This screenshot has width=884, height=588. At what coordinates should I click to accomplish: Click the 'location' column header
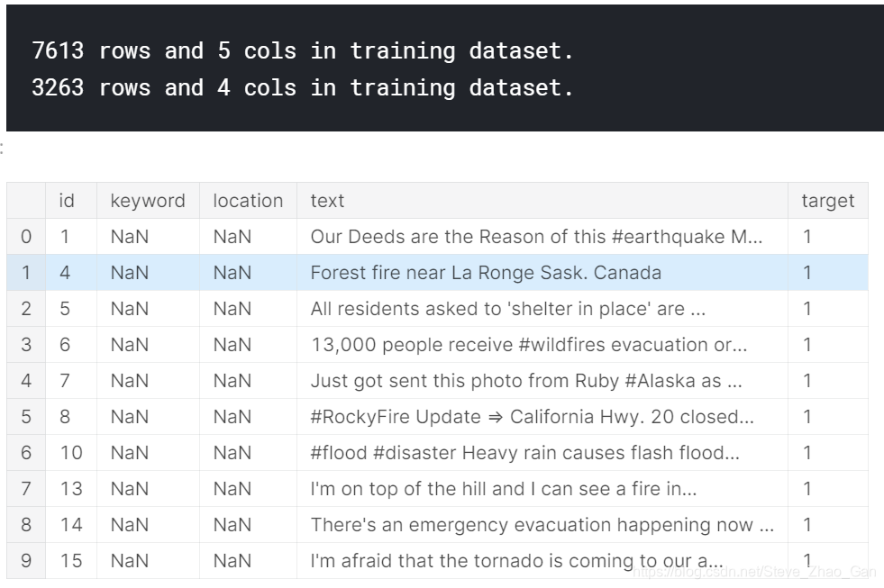click(248, 201)
